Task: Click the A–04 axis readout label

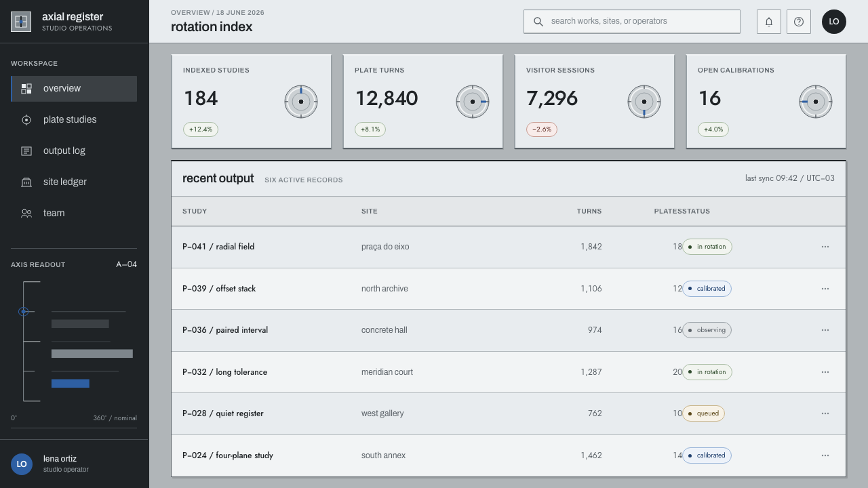Action: pyautogui.click(x=126, y=264)
